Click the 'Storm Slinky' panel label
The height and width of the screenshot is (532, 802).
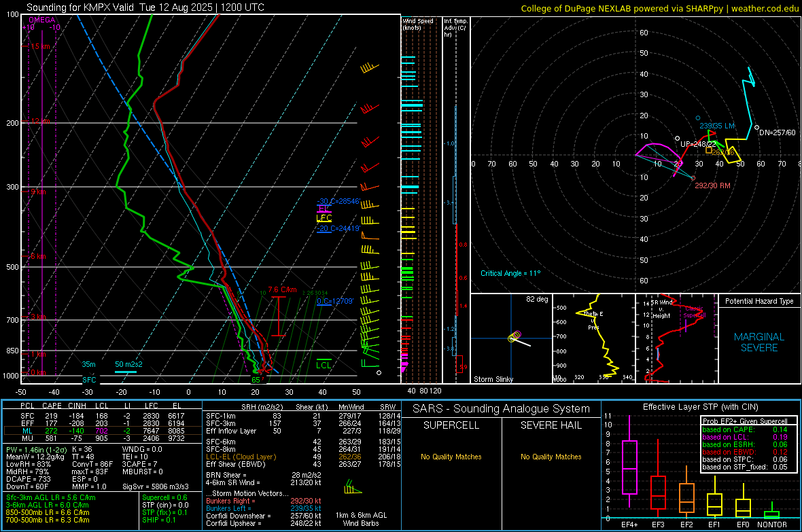(493, 379)
